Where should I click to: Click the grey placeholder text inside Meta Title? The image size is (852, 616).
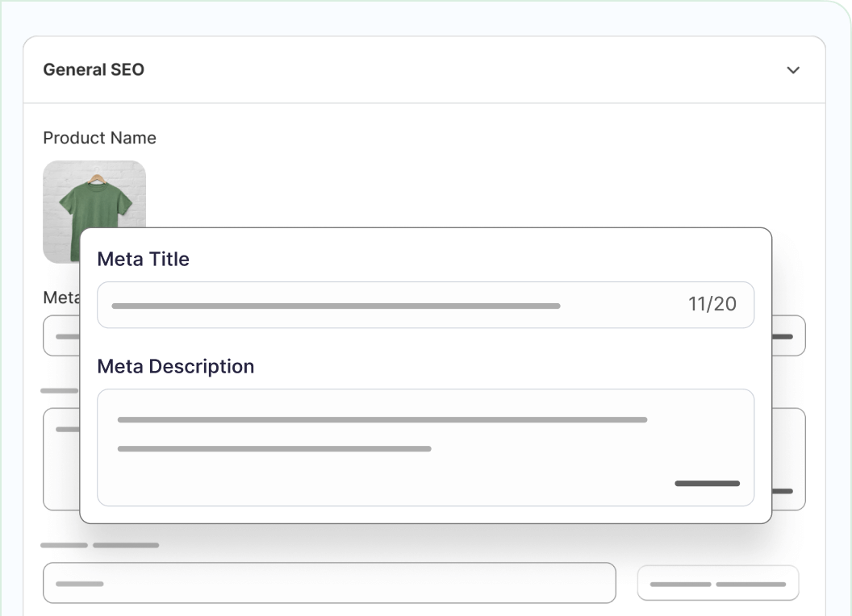[x=335, y=306]
